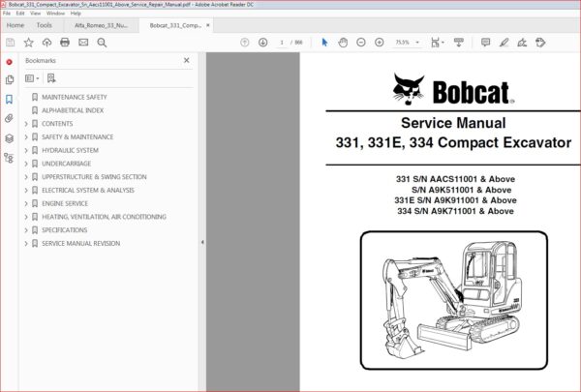This screenshot has height=392, width=581.
Task: Expand SAFETY & MAINTENANCE bookmark
Action: 26,137
